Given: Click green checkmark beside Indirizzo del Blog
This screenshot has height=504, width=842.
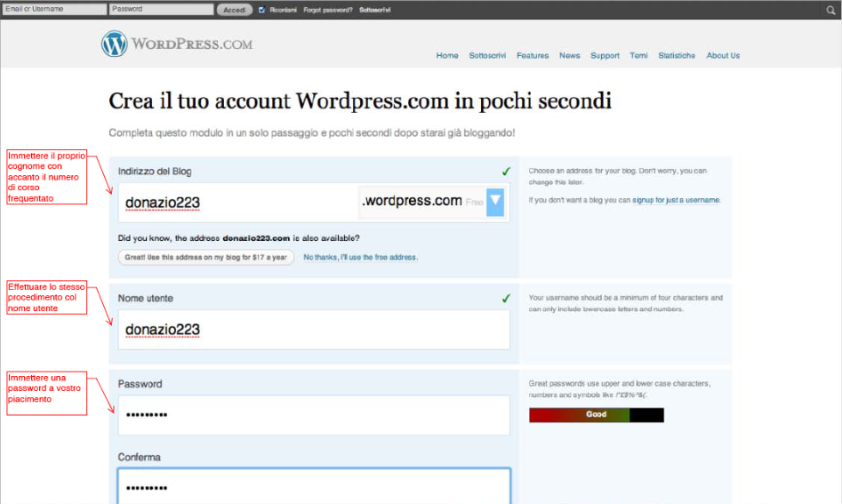Looking at the screenshot, I should 506,171.
